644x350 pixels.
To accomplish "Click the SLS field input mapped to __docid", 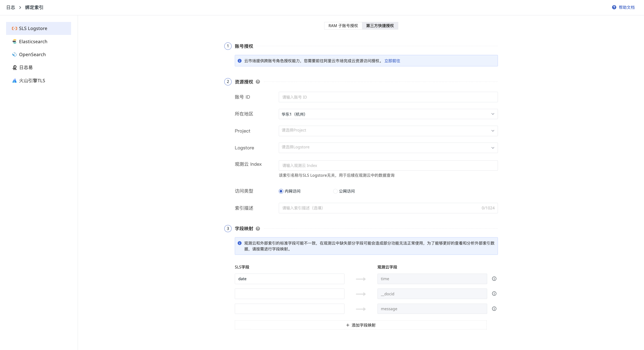I will pos(290,294).
